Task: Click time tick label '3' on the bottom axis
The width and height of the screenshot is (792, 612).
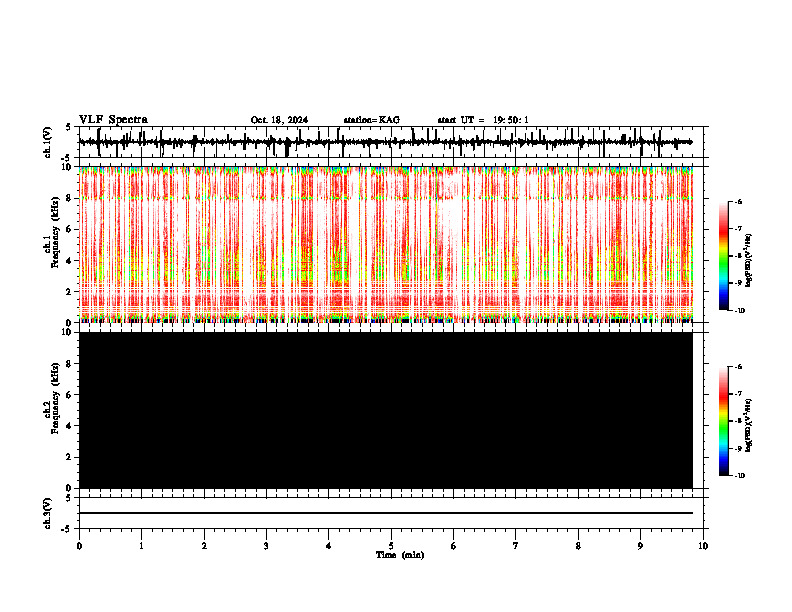Action: coord(266,546)
